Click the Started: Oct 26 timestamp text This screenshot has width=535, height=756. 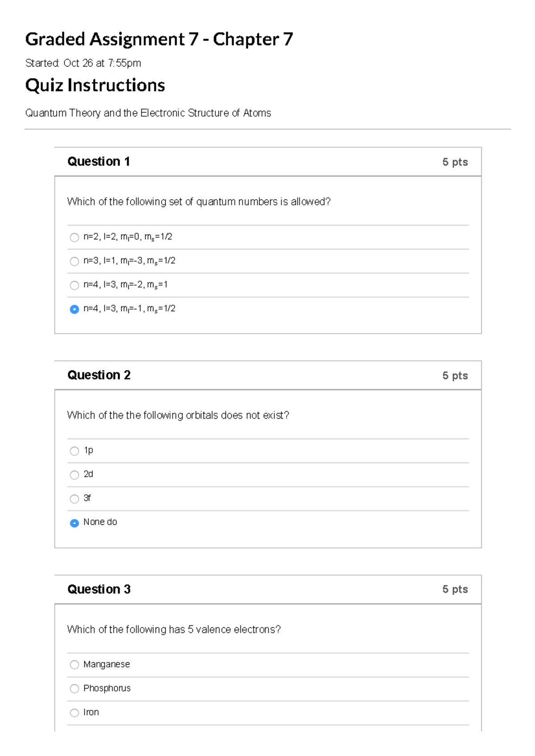[x=83, y=63]
